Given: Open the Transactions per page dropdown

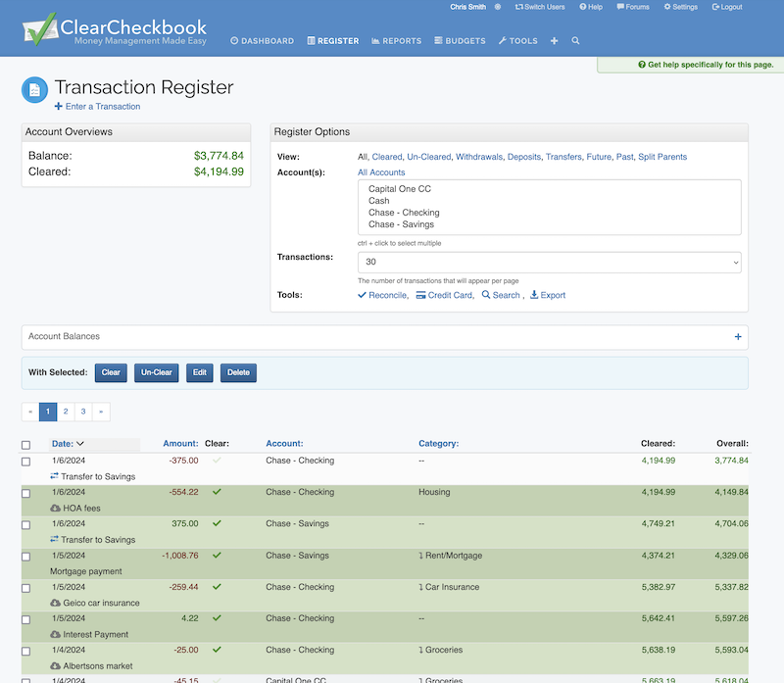Looking at the screenshot, I should [x=549, y=263].
